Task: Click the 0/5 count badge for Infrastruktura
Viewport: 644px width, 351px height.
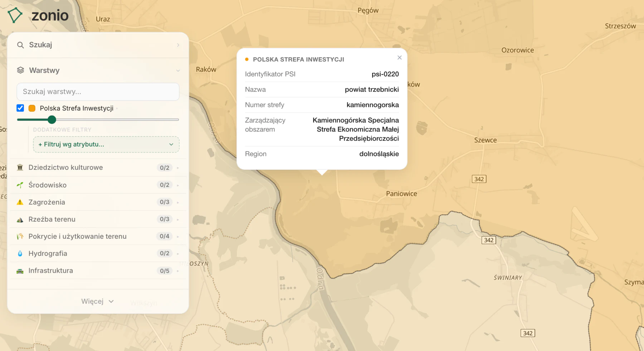Action: 165,271
